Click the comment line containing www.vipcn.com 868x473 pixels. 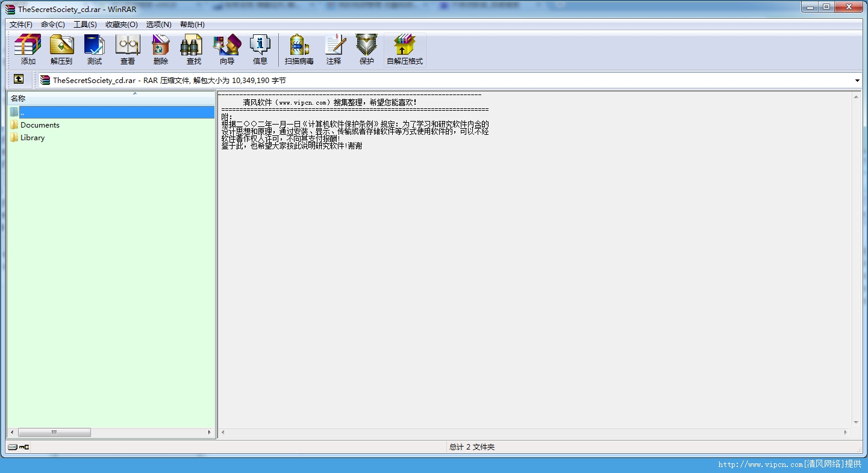329,102
